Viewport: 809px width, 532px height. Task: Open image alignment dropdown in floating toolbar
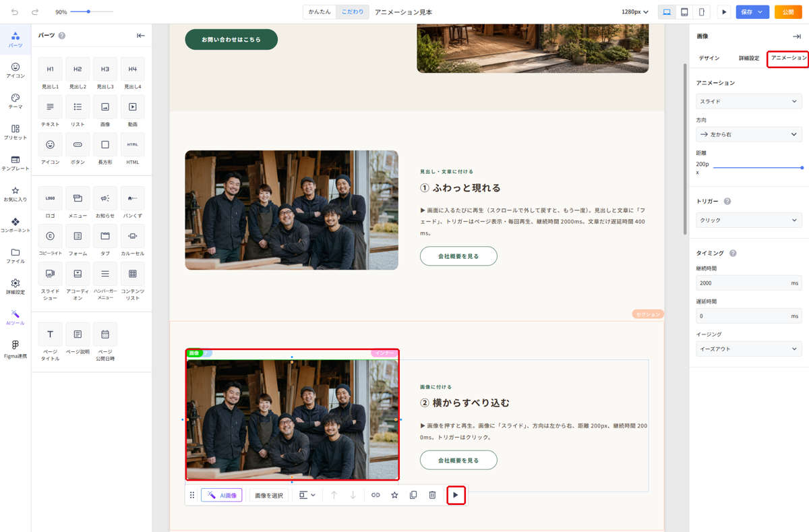click(x=307, y=495)
